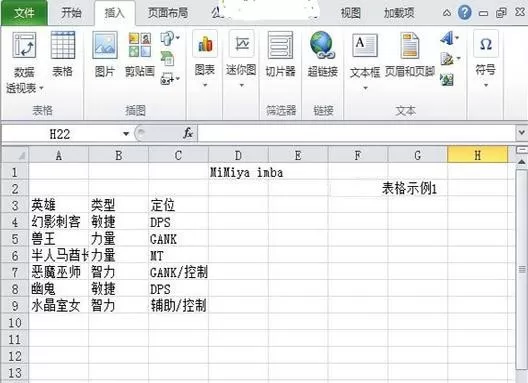Open the chart (图表) menu
The image size is (528, 383).
[x=205, y=59]
